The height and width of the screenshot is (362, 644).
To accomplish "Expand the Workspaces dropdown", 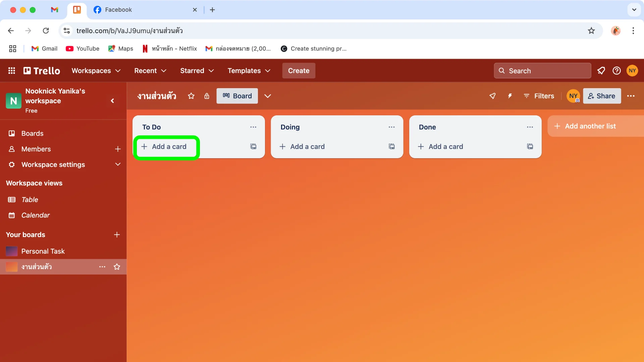I will pyautogui.click(x=96, y=71).
